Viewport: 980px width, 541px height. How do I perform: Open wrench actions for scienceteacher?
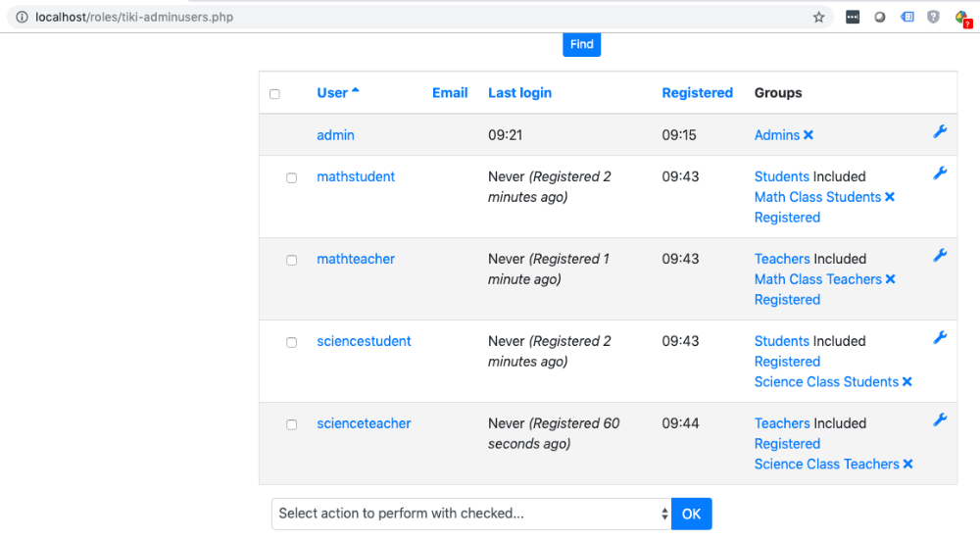tap(940, 419)
